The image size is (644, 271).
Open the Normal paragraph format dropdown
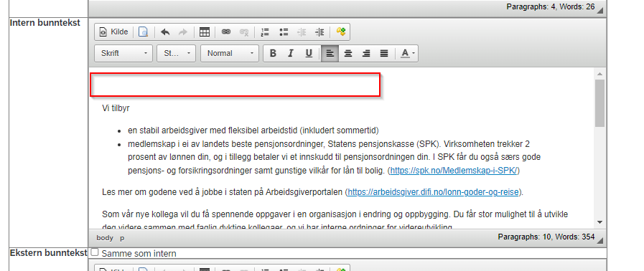230,53
